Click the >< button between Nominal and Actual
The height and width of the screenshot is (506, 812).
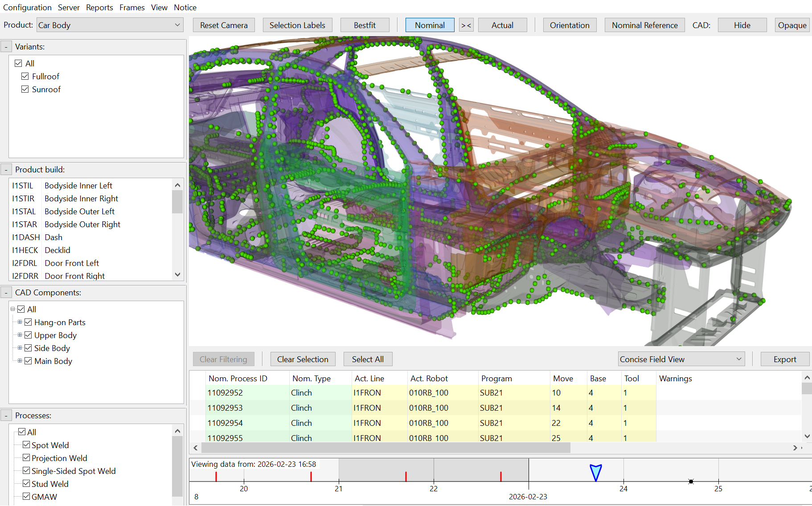coord(466,25)
